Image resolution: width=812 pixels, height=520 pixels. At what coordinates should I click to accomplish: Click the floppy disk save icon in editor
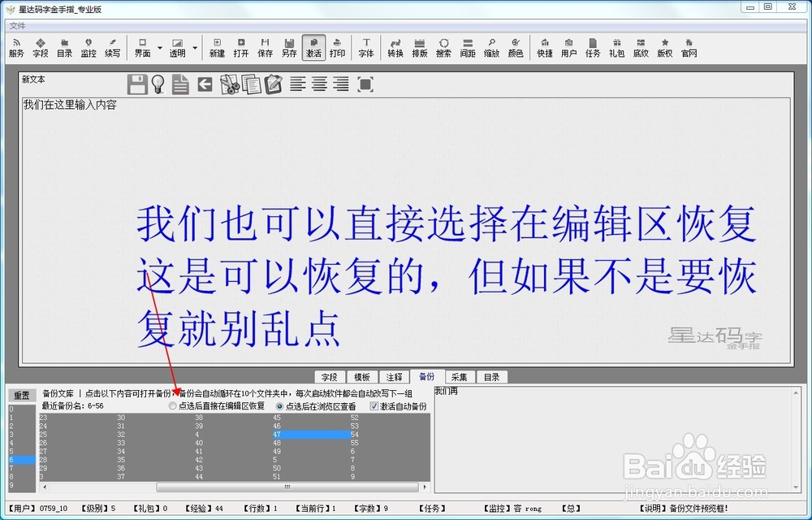(x=137, y=84)
